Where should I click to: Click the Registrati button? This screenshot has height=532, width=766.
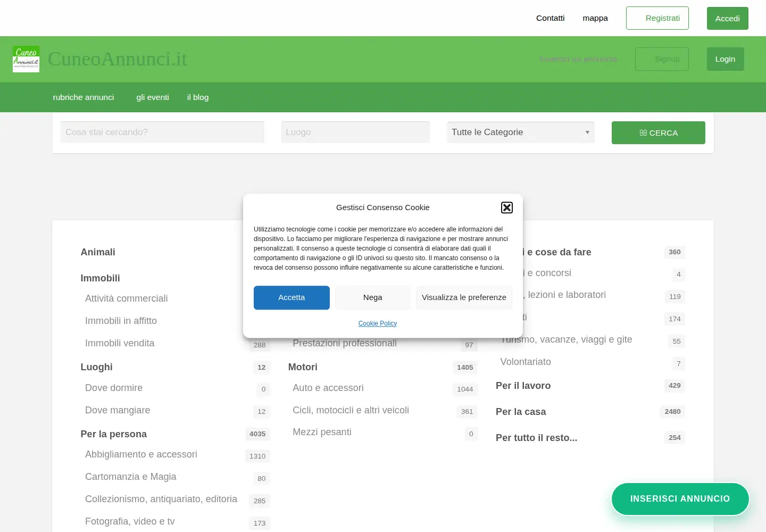coord(657,18)
